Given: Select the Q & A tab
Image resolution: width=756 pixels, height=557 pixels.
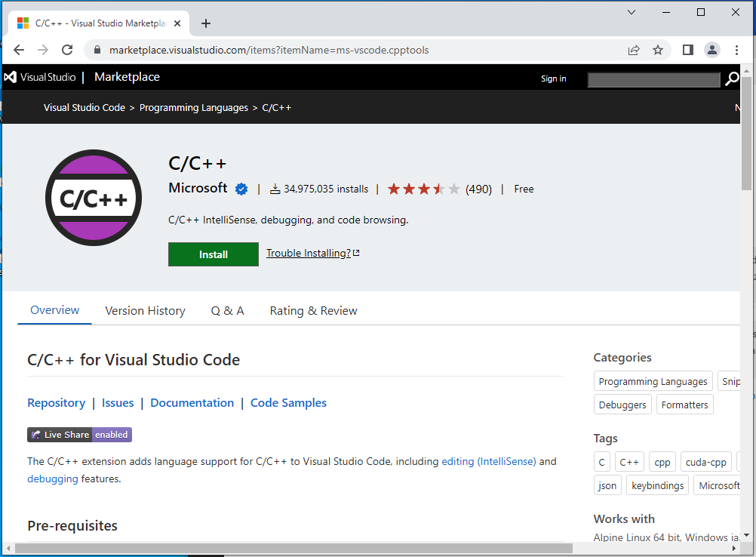Looking at the screenshot, I should point(227,311).
